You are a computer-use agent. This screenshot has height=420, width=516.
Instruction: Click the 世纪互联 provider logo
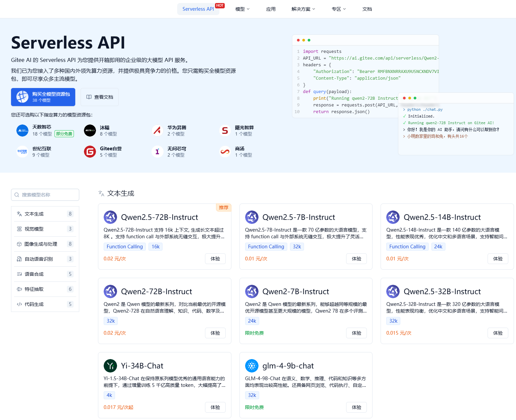point(22,152)
